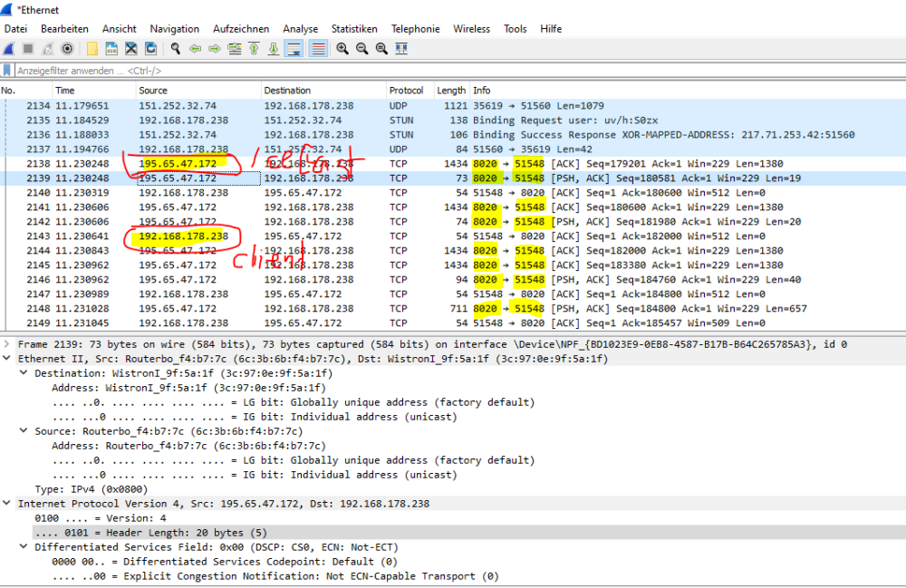Viewport: 906px width, 588px height.
Task: Click the start capture shark fin icon
Action: coord(8,49)
